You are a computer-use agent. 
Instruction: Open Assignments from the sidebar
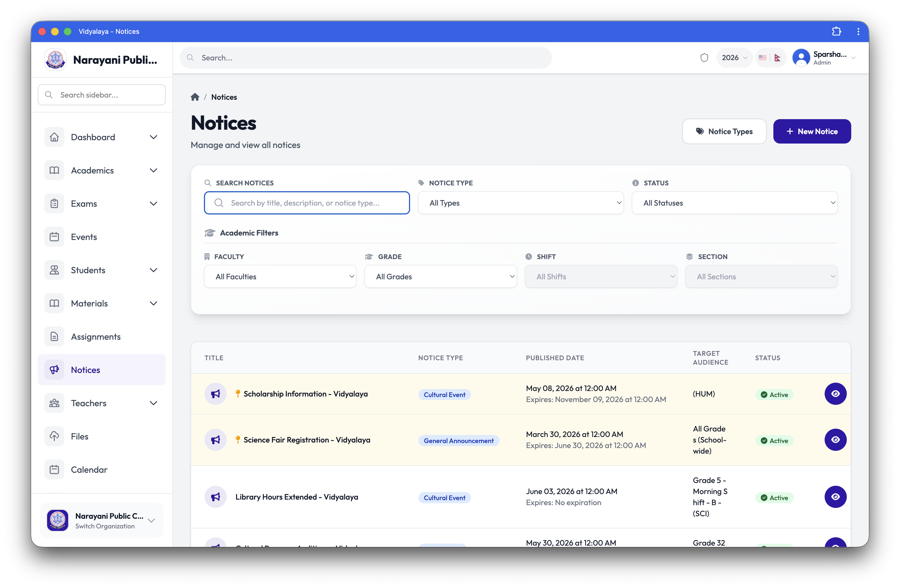click(x=101, y=337)
